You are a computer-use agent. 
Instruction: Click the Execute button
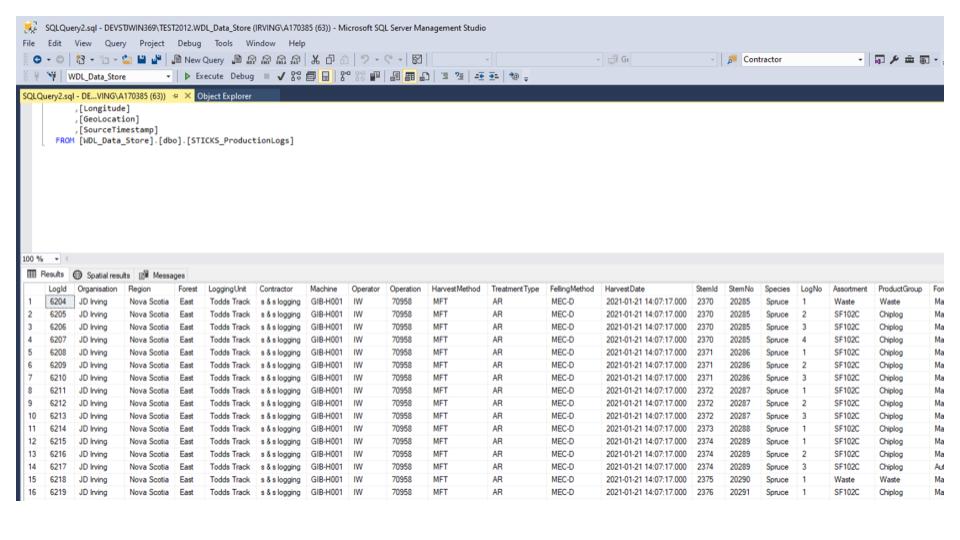click(x=204, y=77)
